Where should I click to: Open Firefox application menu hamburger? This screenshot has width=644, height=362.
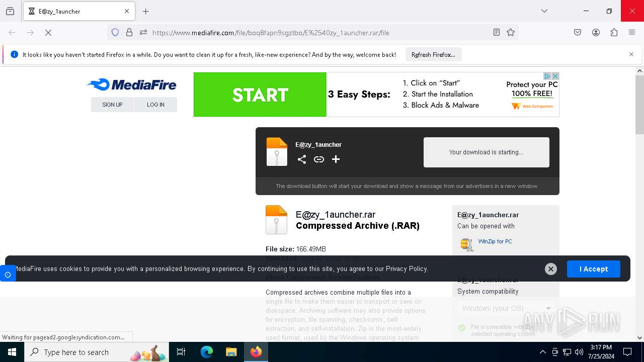pos(632,33)
